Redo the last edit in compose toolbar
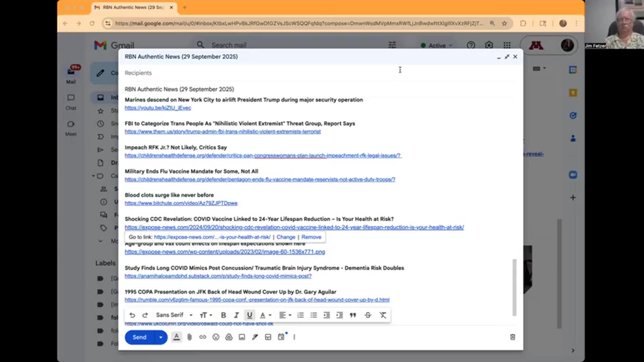 pyautogui.click(x=145, y=315)
